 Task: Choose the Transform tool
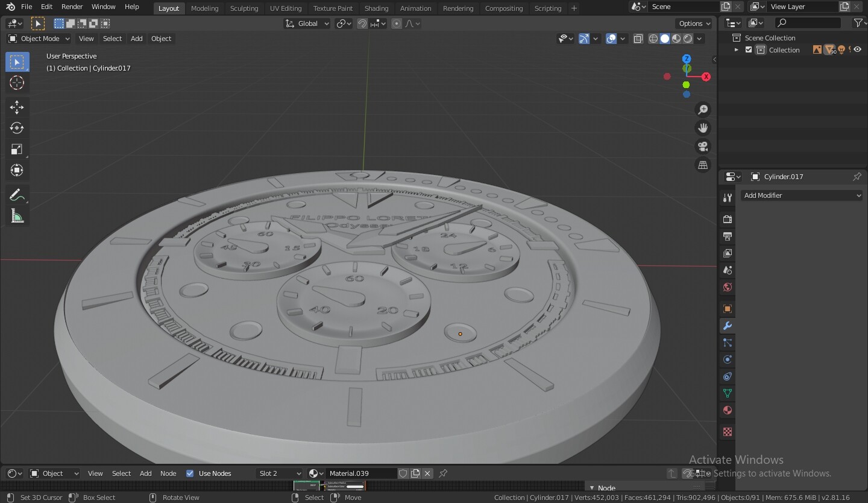(x=17, y=170)
